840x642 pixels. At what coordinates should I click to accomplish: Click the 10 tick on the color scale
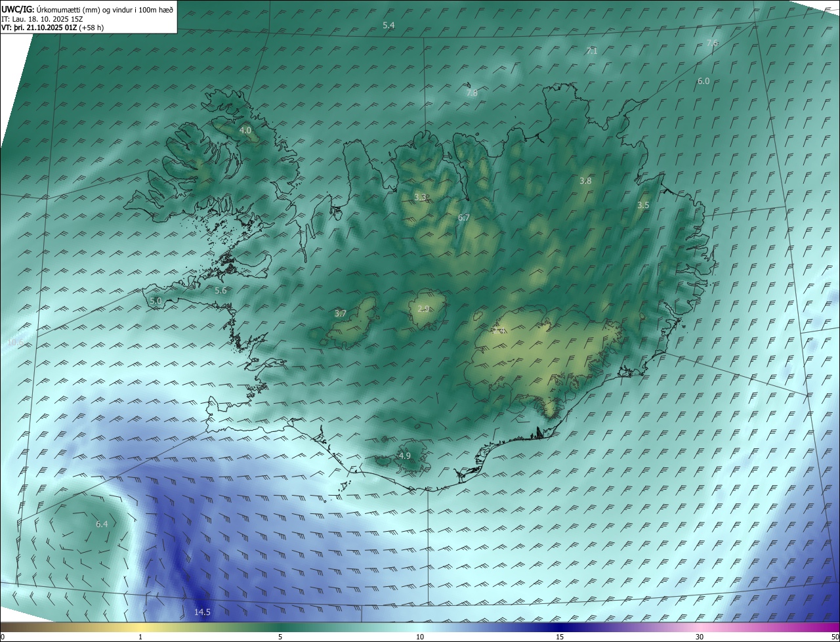coord(420,637)
